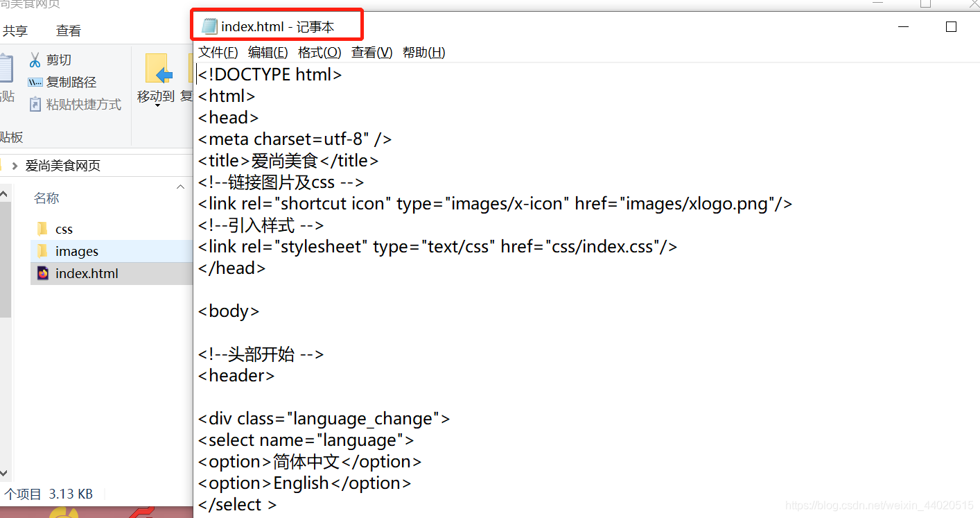
Task: Select the index.html file name
Action: 87,274
